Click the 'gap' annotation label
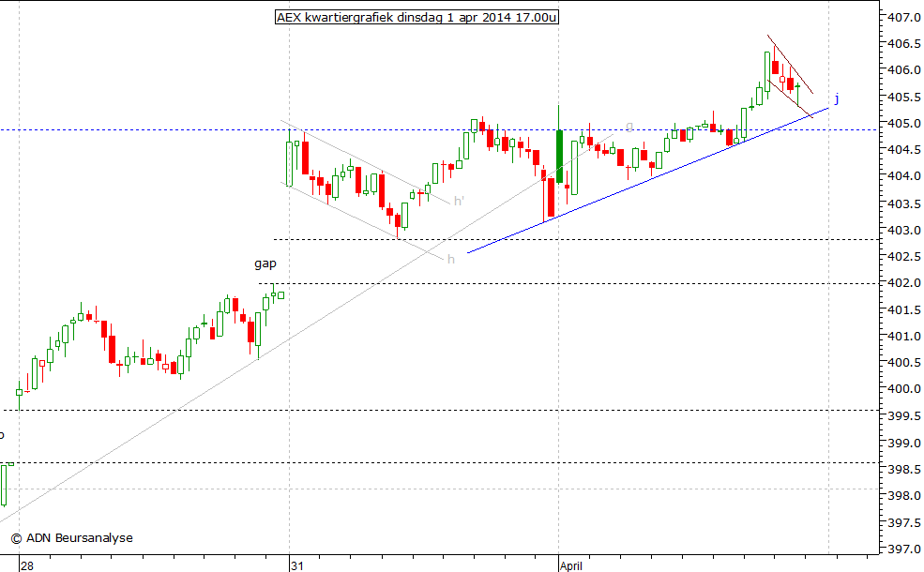 pos(265,263)
